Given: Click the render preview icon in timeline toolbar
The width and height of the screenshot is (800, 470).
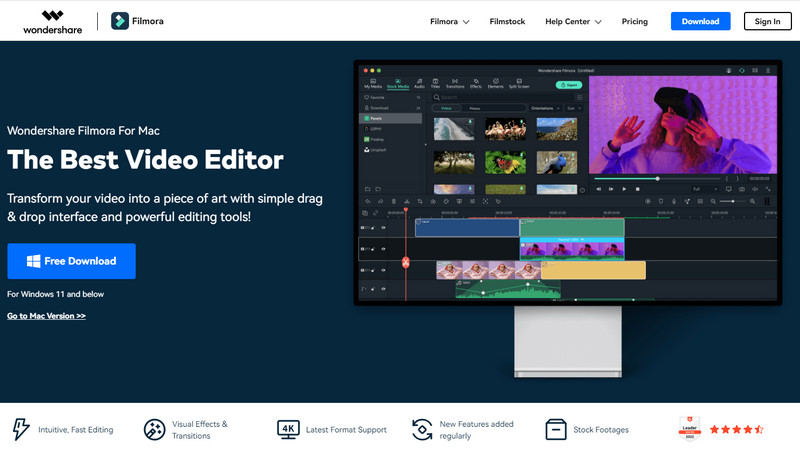Looking at the screenshot, I should point(648,202).
